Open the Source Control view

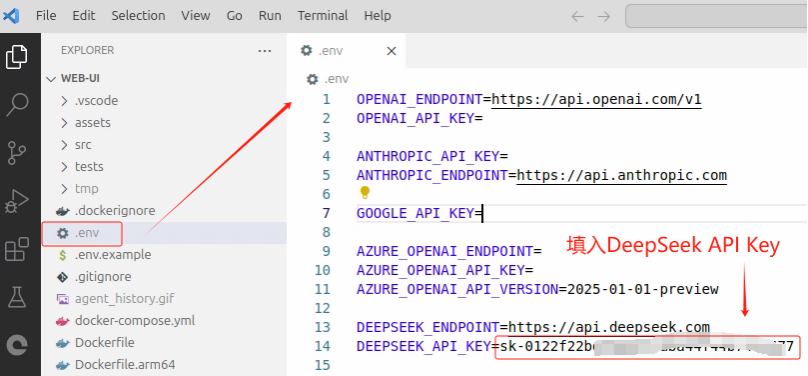(x=17, y=153)
